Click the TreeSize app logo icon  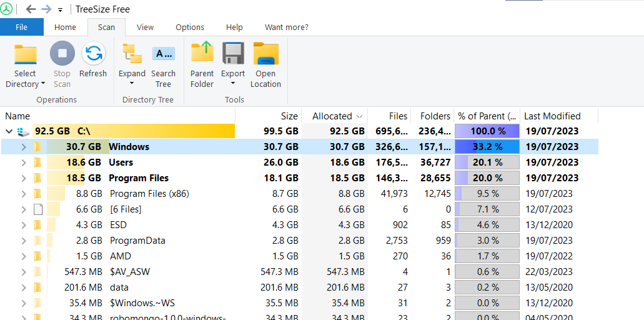click(6, 9)
